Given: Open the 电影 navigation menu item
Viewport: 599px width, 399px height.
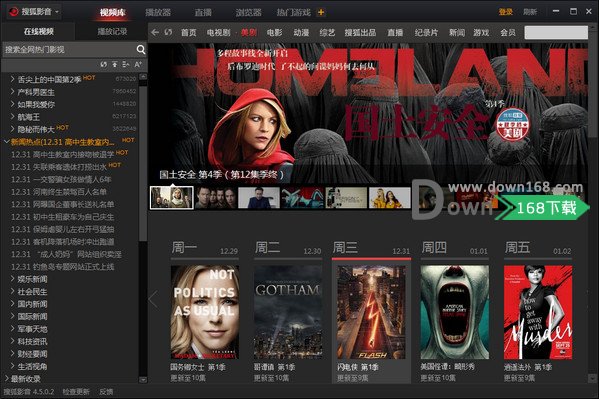Looking at the screenshot, I should tap(274, 32).
